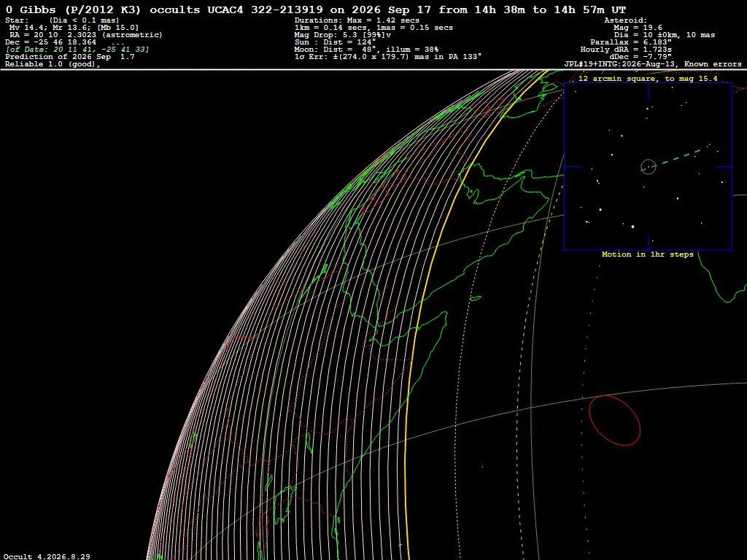Click the dashed green asteroid motion line
This screenshot has width=747, height=560.
pos(681,157)
